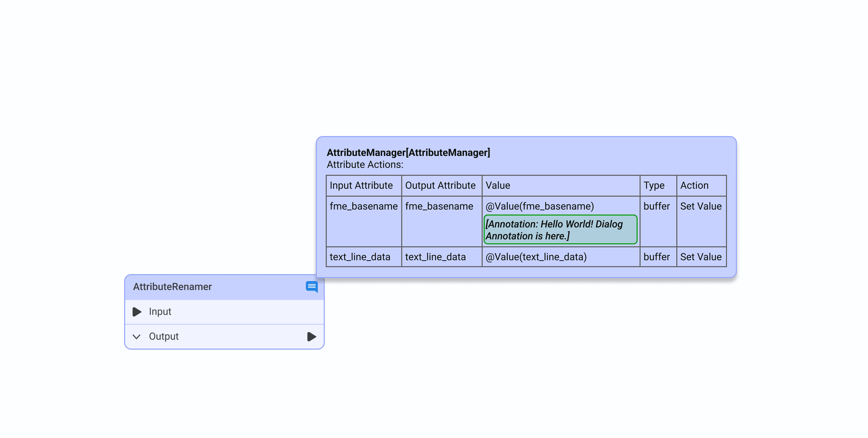
Task: Click the green Hello World annotation box
Action: click(560, 230)
